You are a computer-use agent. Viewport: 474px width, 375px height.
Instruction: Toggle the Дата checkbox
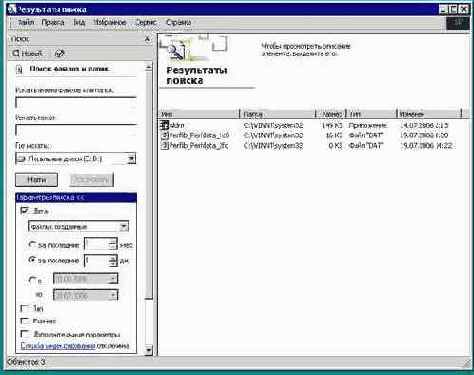click(x=24, y=211)
